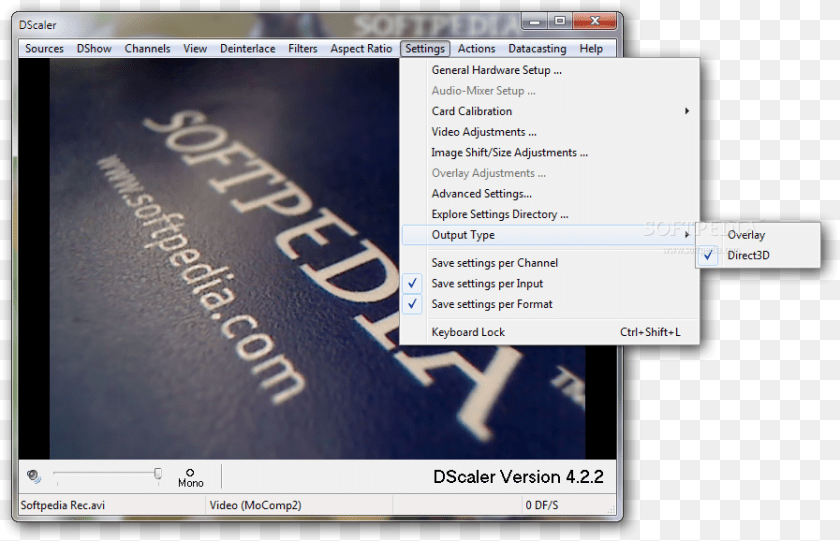Click the mute speaker icon

[34, 476]
